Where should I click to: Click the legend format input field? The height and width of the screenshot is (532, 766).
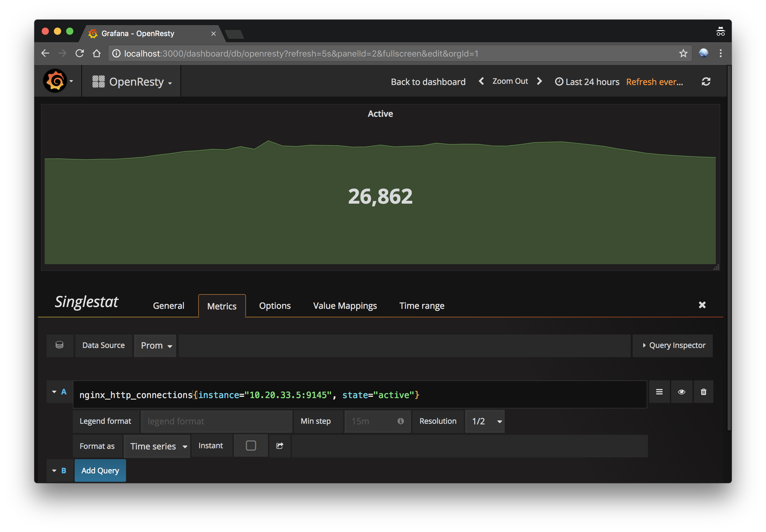[216, 421]
